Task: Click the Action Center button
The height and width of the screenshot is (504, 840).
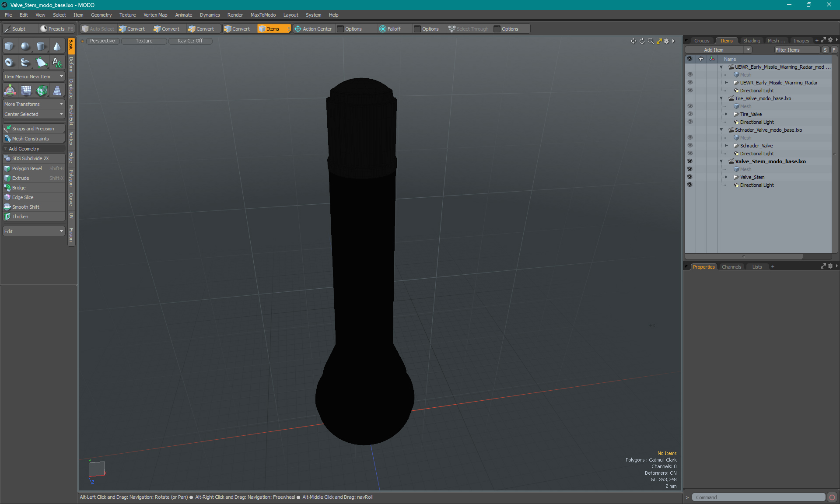Action: (313, 29)
